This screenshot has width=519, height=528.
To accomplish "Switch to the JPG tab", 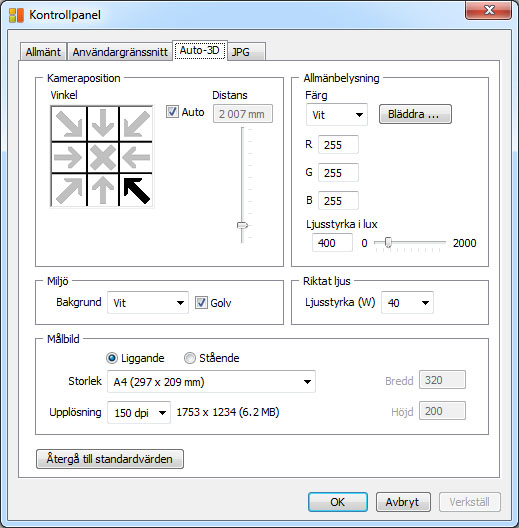I will pyautogui.click(x=247, y=52).
